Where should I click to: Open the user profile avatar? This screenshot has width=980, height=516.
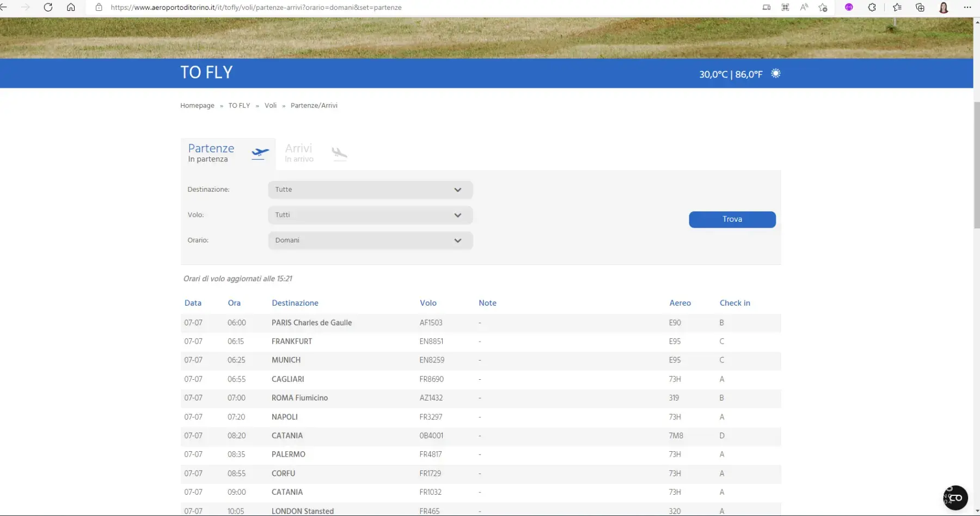(944, 7)
